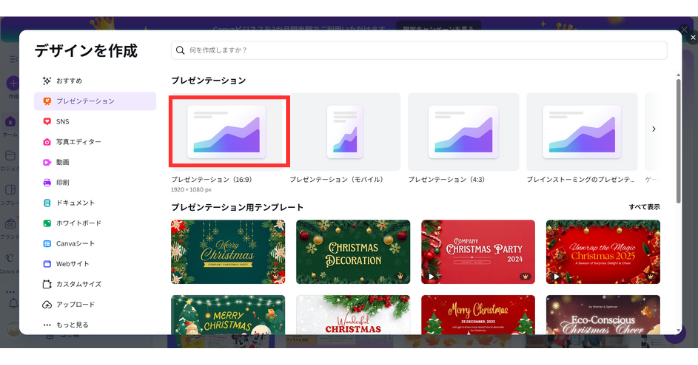Choose カスタムサイズ option
The image size is (698, 365).
[95, 284]
